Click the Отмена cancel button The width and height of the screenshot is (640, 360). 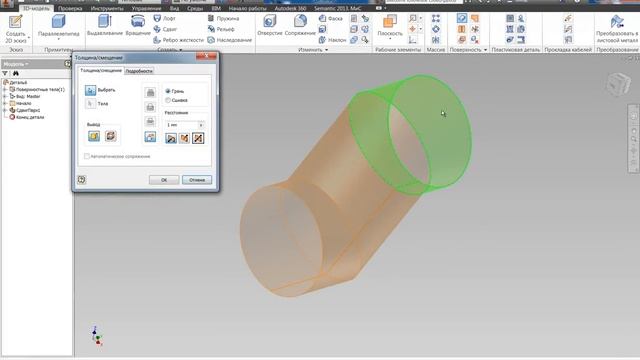click(197, 180)
